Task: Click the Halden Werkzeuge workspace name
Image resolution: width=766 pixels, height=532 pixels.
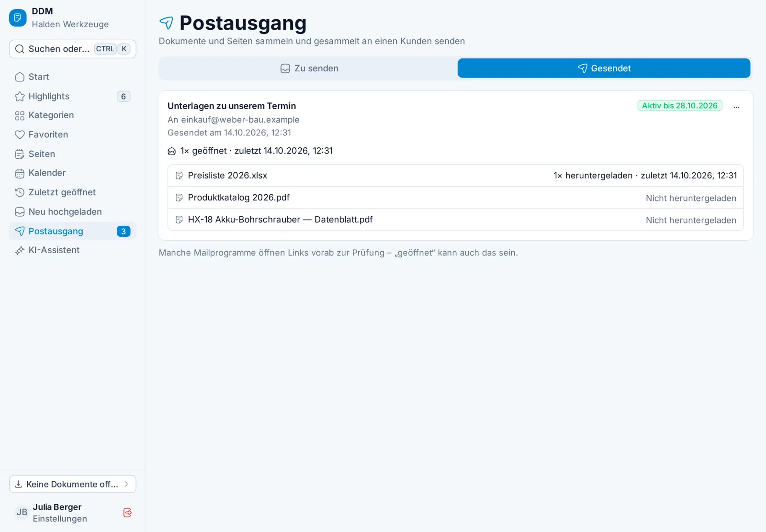Action: [70, 24]
